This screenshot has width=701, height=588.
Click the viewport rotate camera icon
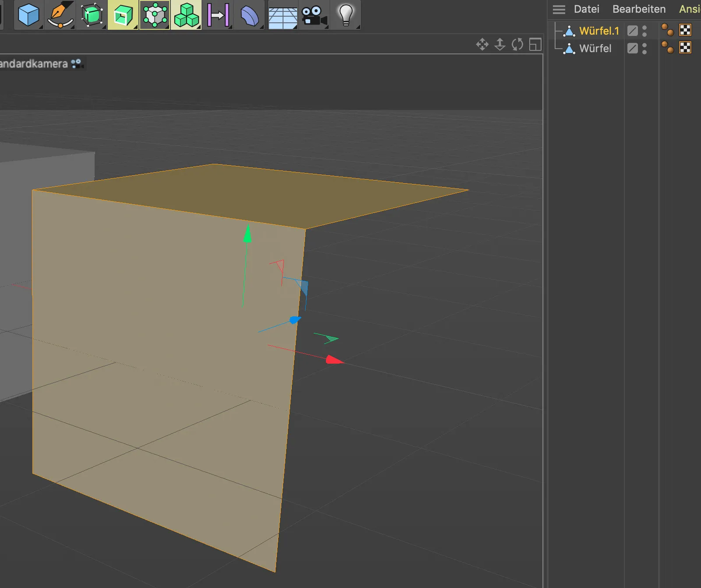coord(517,44)
